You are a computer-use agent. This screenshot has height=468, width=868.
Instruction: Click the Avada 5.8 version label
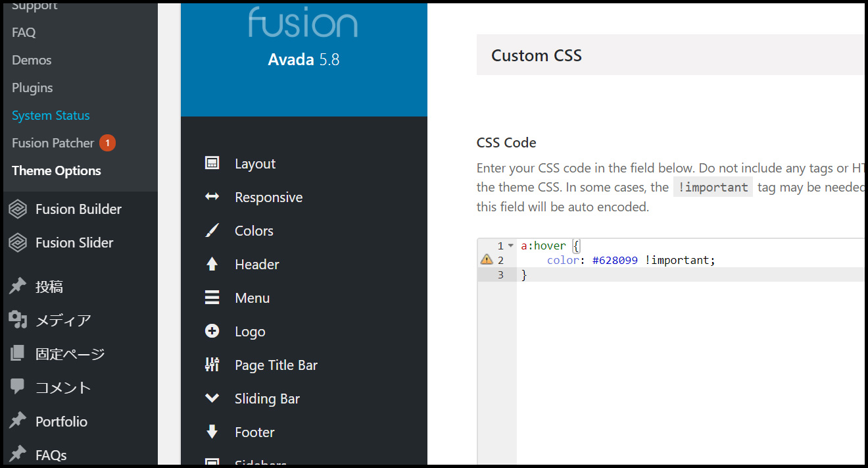(x=304, y=59)
